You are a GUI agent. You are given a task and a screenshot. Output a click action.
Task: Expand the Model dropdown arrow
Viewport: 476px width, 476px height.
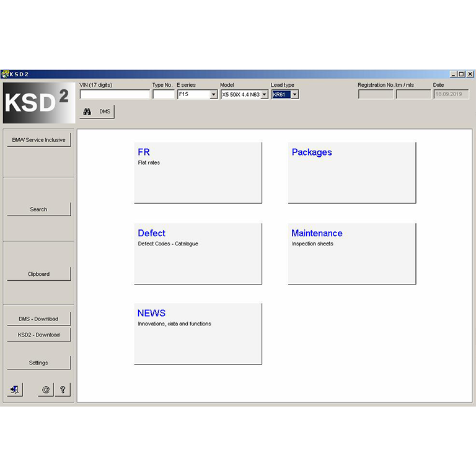[265, 94]
